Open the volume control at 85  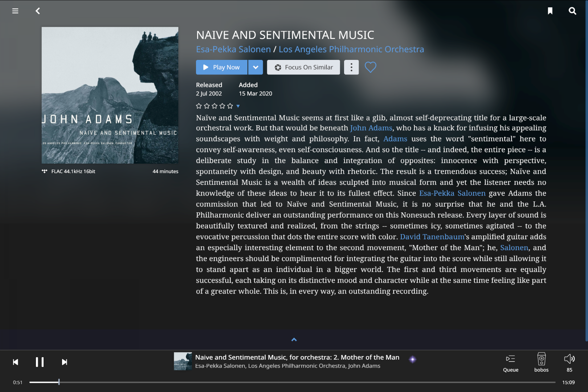tap(569, 363)
